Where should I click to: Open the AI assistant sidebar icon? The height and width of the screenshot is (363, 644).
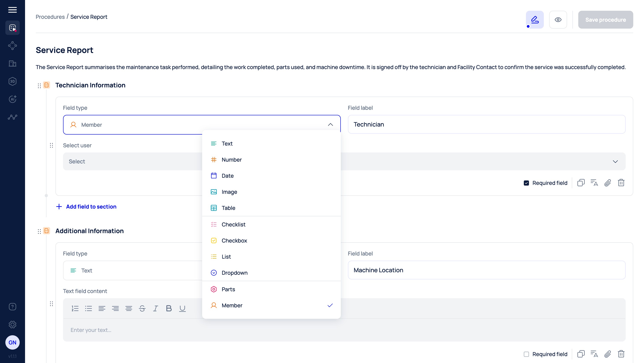(x=12, y=99)
